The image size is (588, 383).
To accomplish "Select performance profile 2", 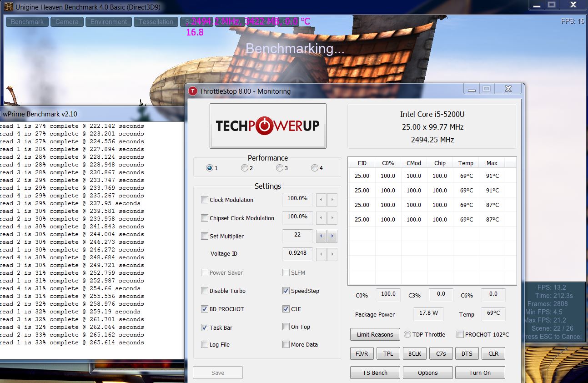I will [x=245, y=168].
